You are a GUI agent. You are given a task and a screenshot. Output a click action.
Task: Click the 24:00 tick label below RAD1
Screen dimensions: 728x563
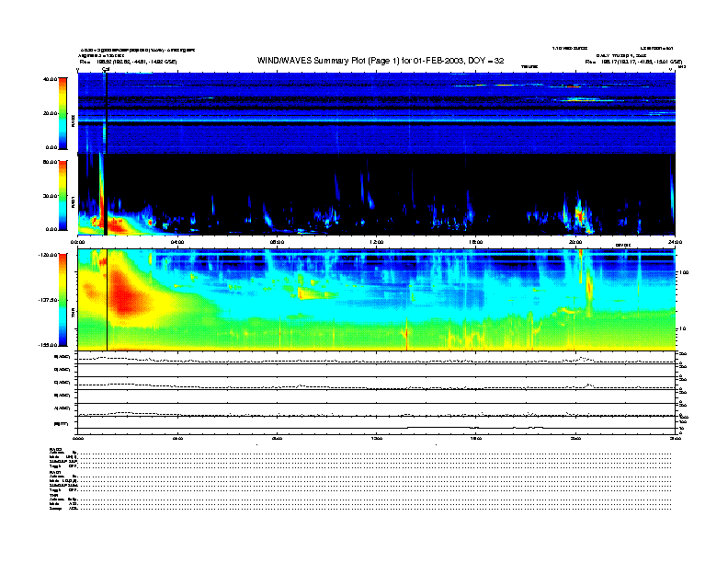[x=675, y=242]
